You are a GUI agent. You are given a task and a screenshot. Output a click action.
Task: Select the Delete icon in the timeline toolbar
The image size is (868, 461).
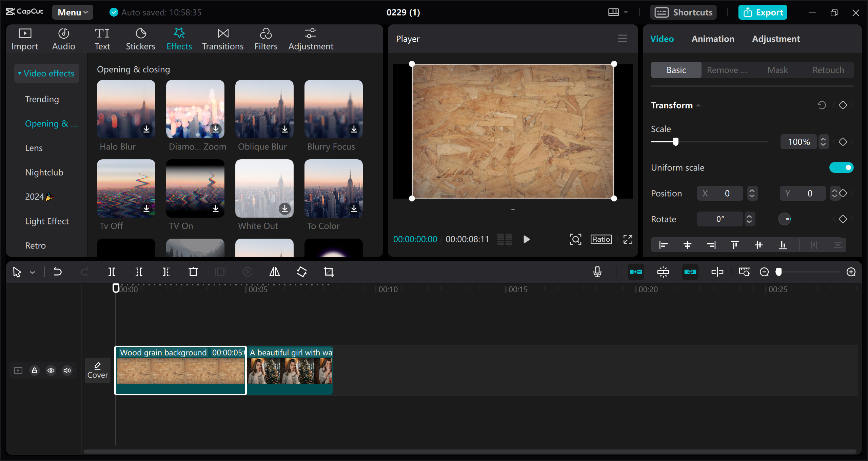(193, 272)
